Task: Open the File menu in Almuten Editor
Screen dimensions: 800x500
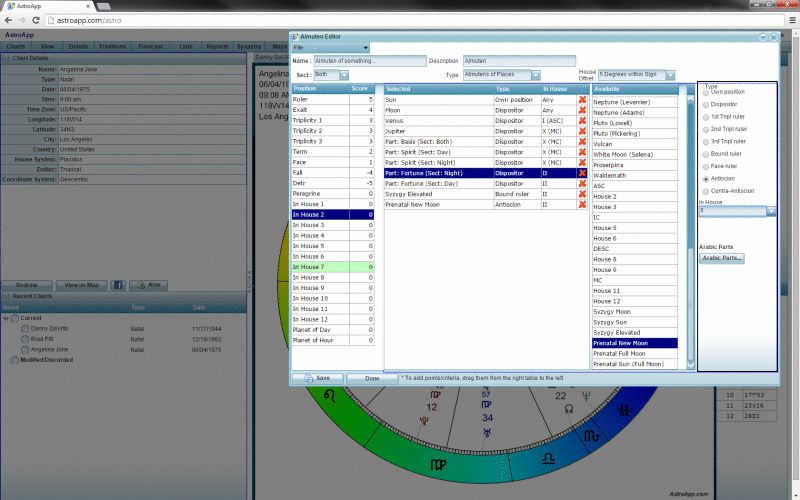Action: (330, 48)
